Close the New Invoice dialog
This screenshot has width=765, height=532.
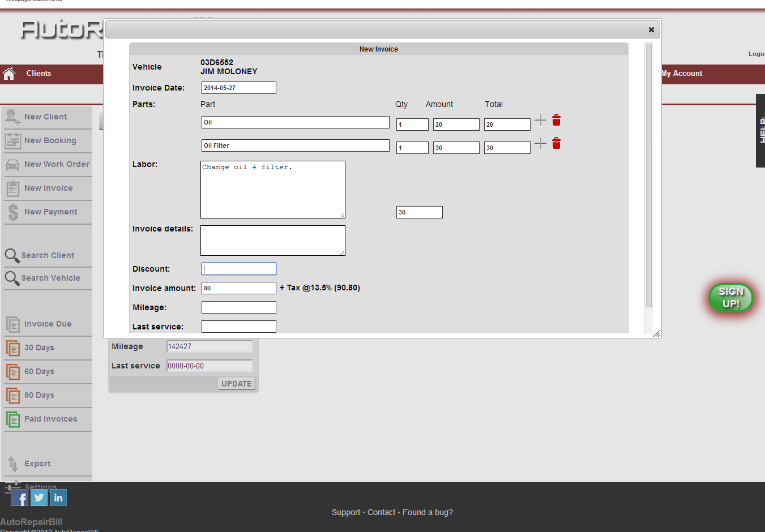[x=651, y=29]
